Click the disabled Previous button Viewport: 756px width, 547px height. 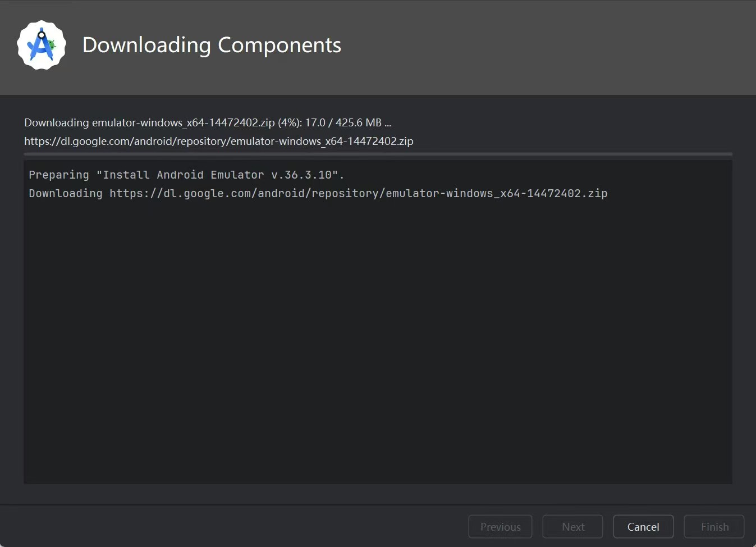click(x=500, y=527)
